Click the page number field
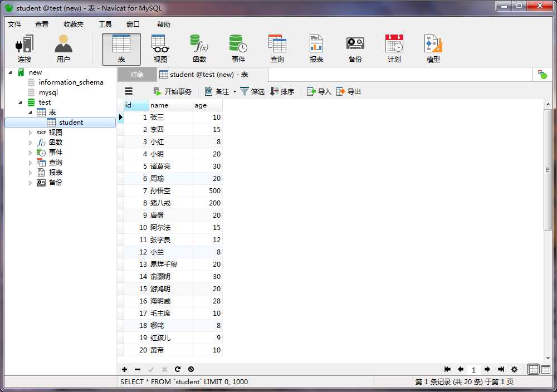The image size is (557, 392). [473, 370]
